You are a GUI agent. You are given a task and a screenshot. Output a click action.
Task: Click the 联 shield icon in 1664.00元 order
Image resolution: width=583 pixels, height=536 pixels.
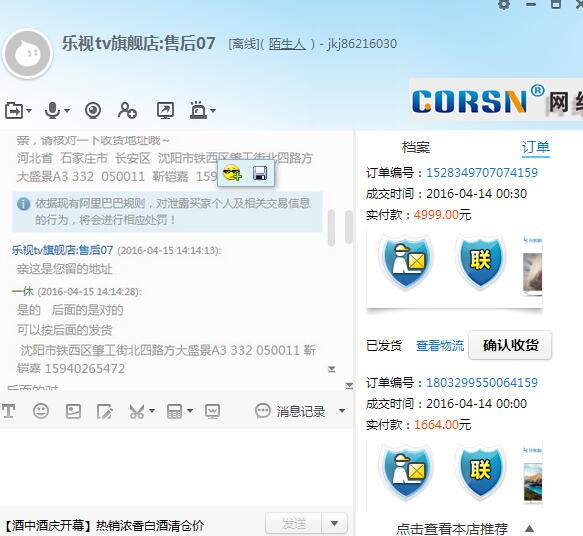[x=480, y=472]
